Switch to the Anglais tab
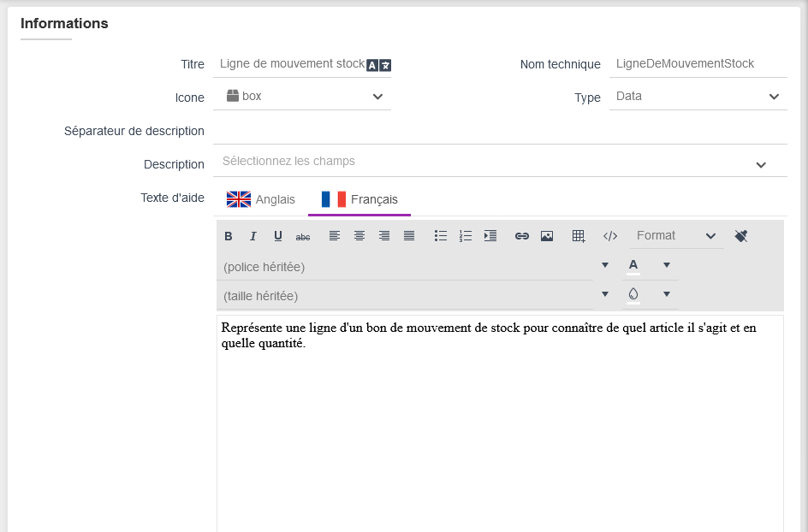The width and height of the screenshot is (808, 532). (x=261, y=199)
